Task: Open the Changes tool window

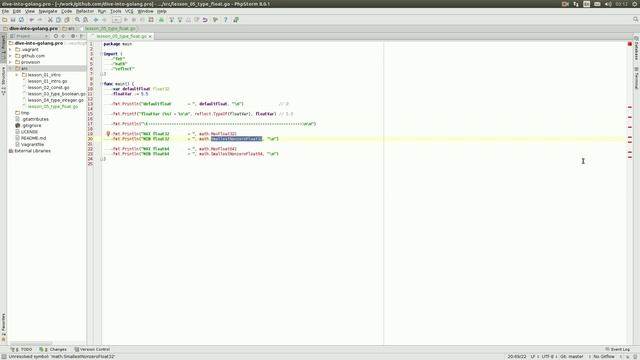Action: [x=53, y=349]
